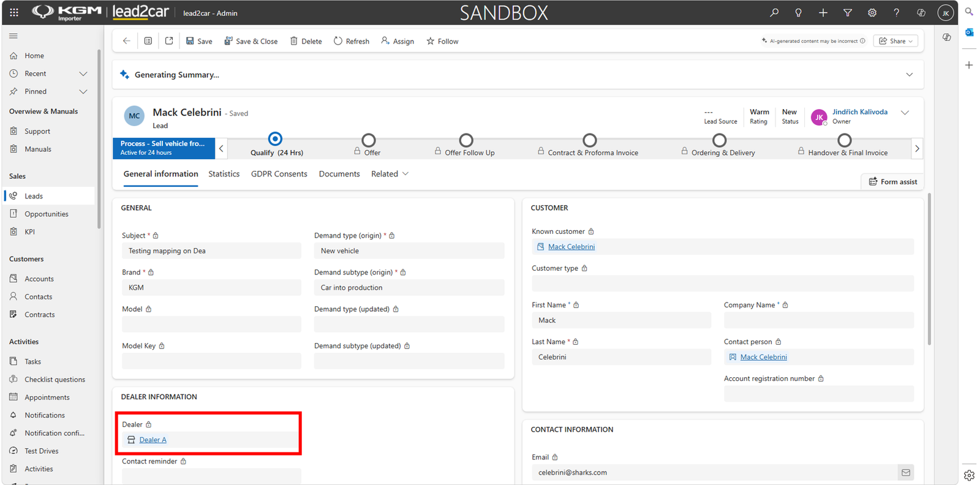980x485 pixels.
Task: Open the lightbulb assistant icon
Action: 799,12
